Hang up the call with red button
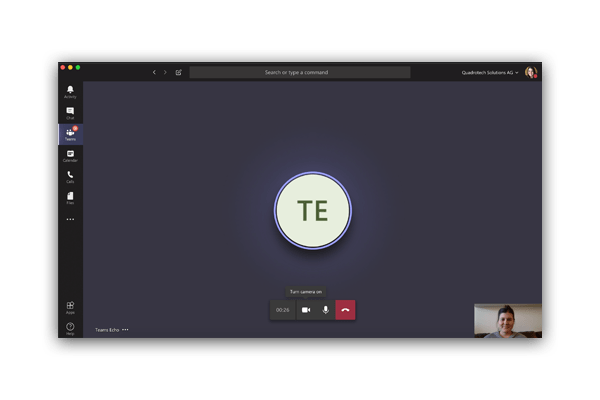Viewport: 600px width, 400px height. click(345, 310)
